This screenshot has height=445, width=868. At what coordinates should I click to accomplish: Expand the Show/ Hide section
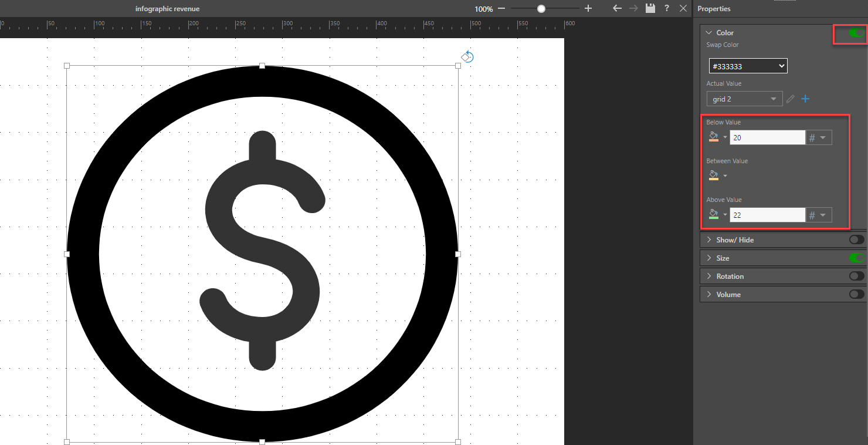[x=708, y=240]
